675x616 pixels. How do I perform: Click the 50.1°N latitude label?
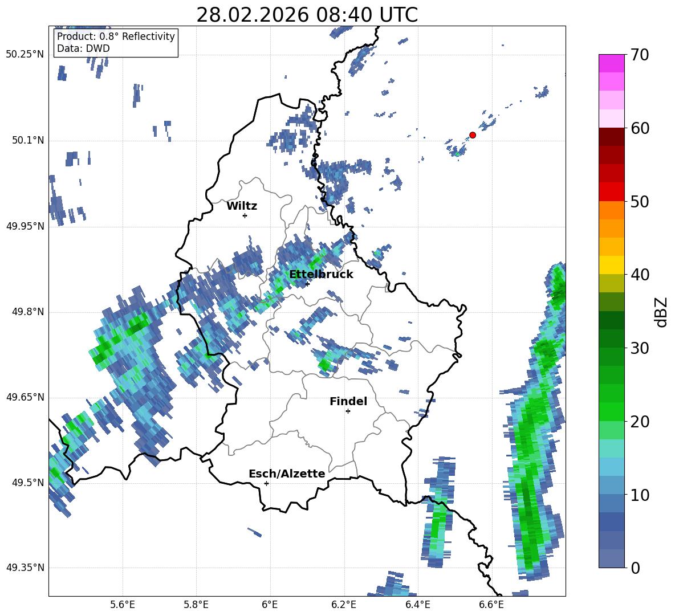pos(28,140)
